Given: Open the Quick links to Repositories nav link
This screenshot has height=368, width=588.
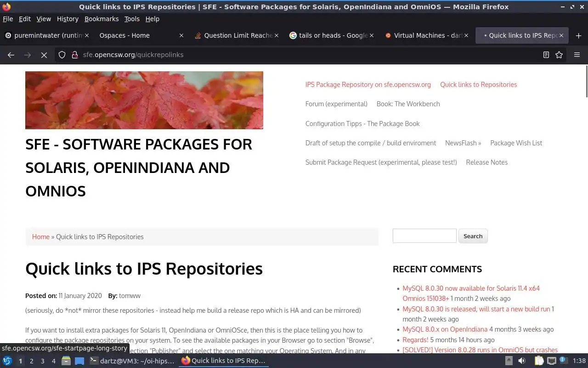Looking at the screenshot, I should (478, 85).
